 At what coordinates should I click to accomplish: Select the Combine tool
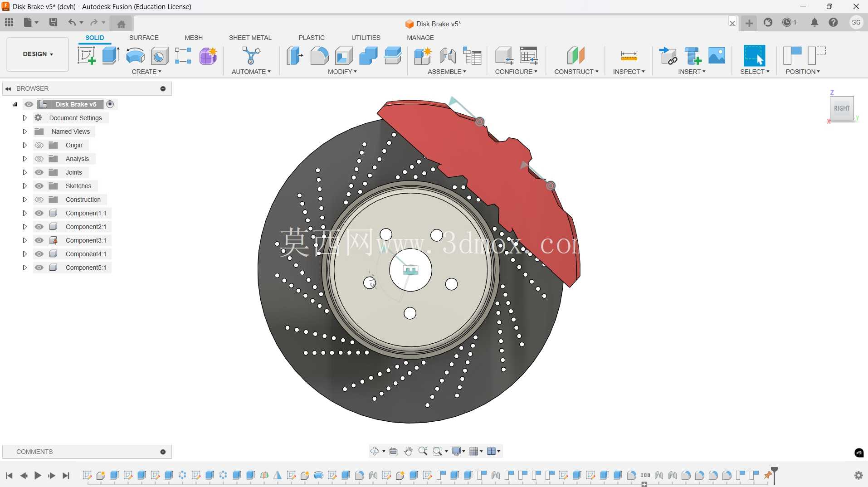pos(368,56)
